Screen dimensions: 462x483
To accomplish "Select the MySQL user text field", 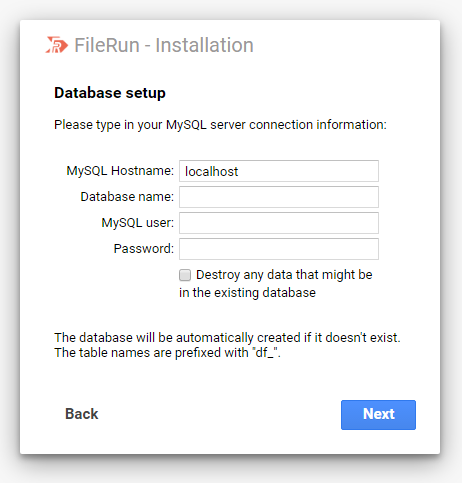I will pos(279,223).
